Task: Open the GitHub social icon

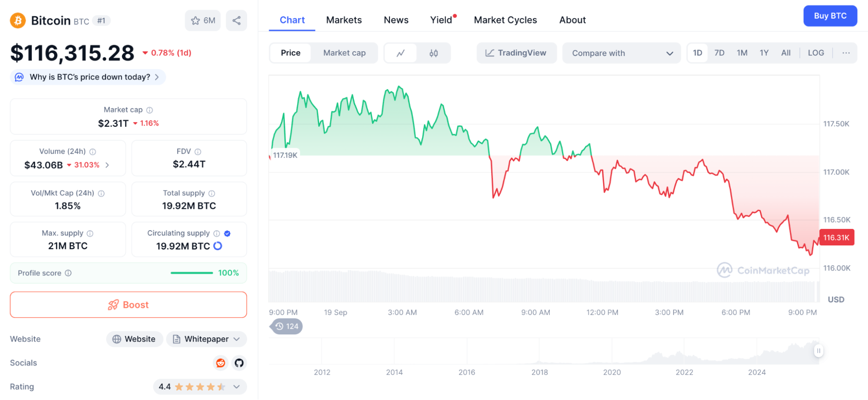Action: pos(239,363)
